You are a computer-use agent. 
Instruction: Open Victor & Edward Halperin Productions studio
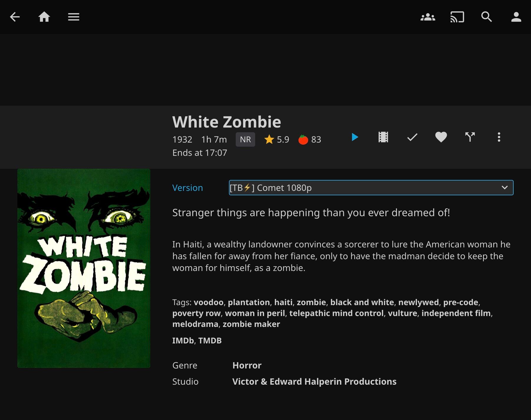(x=314, y=381)
